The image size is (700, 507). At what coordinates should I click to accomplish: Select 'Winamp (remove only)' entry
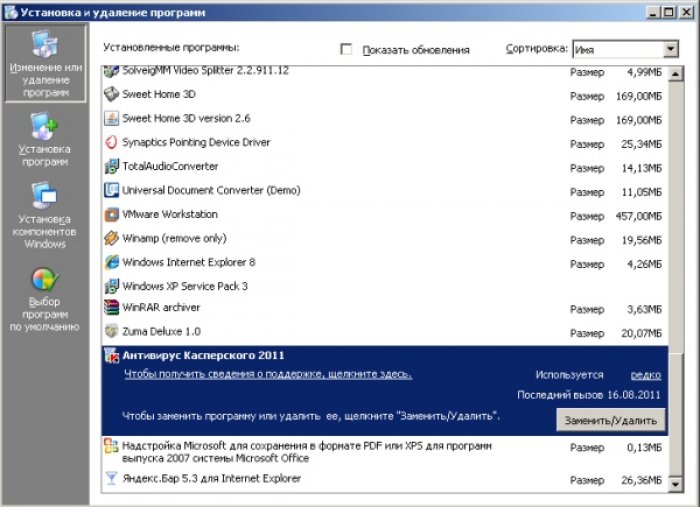385,239
